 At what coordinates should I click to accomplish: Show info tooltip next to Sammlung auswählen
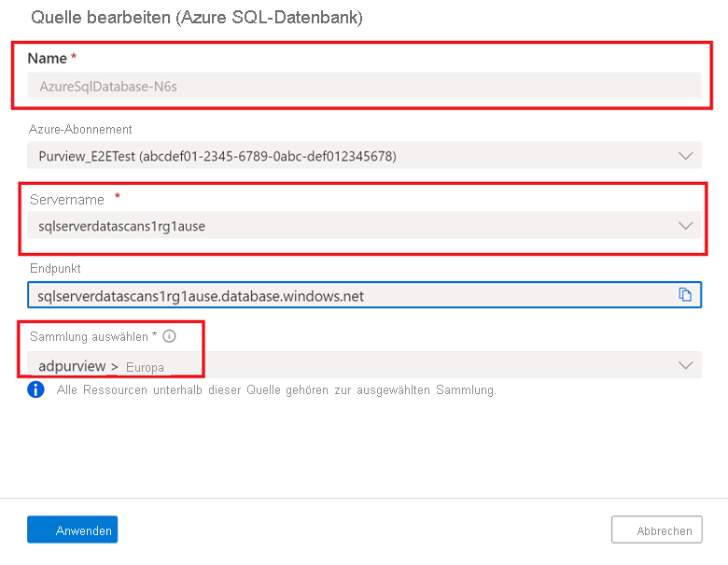click(170, 336)
